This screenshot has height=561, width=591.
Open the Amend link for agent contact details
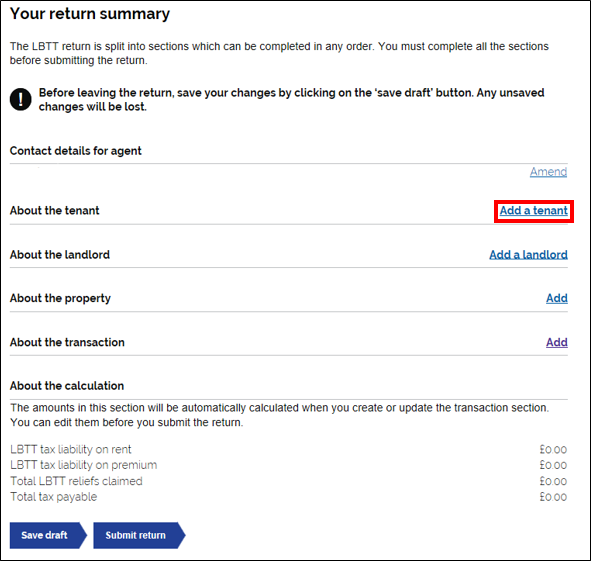548,172
